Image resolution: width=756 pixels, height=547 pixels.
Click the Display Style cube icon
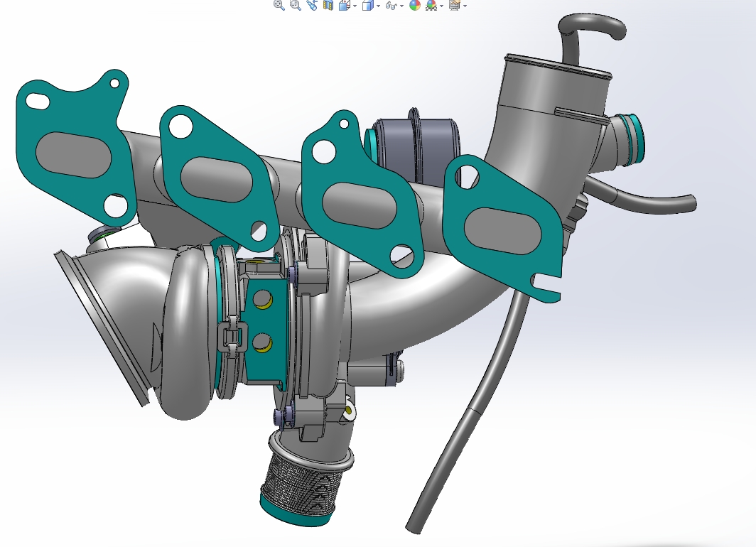point(368,5)
